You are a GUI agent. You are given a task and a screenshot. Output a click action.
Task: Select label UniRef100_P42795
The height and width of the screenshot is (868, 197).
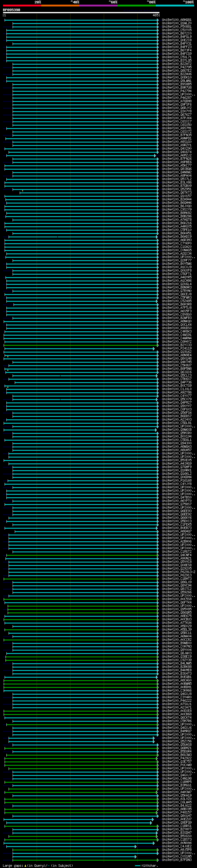(x=177, y=67)
